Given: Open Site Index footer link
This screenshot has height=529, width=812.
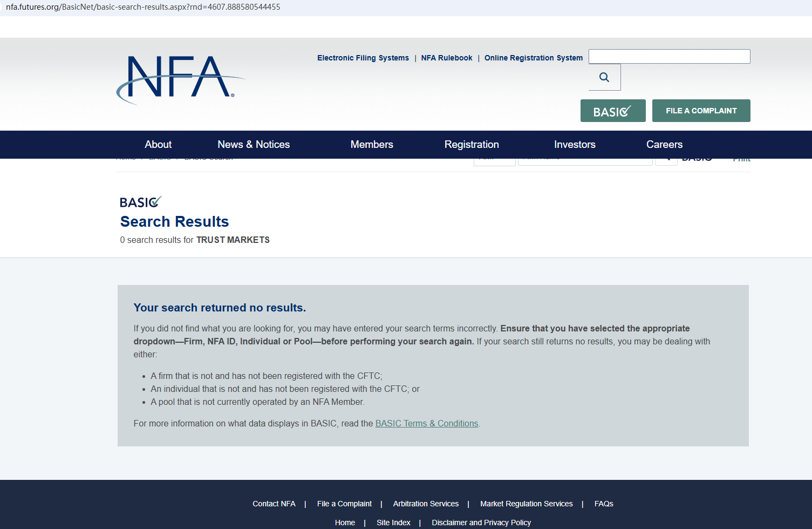Looking at the screenshot, I should click(393, 523).
